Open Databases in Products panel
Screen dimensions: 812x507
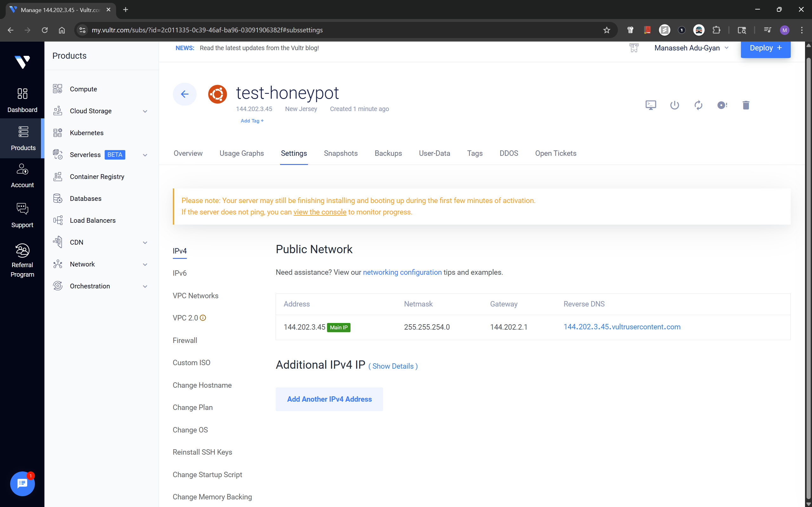pos(85,199)
